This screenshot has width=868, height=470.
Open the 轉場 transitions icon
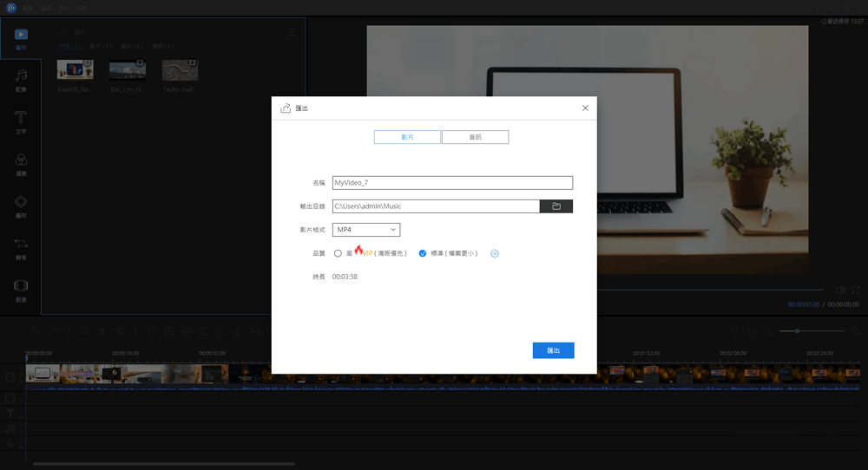[21, 248]
